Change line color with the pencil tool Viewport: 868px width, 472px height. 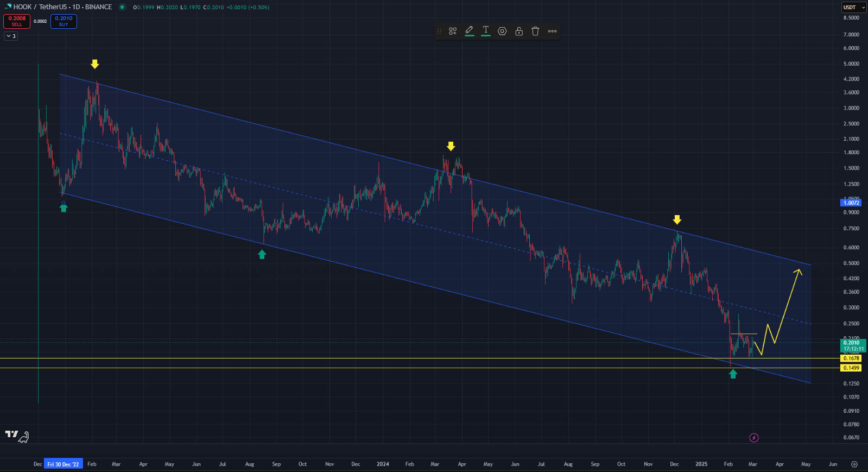tap(470, 31)
